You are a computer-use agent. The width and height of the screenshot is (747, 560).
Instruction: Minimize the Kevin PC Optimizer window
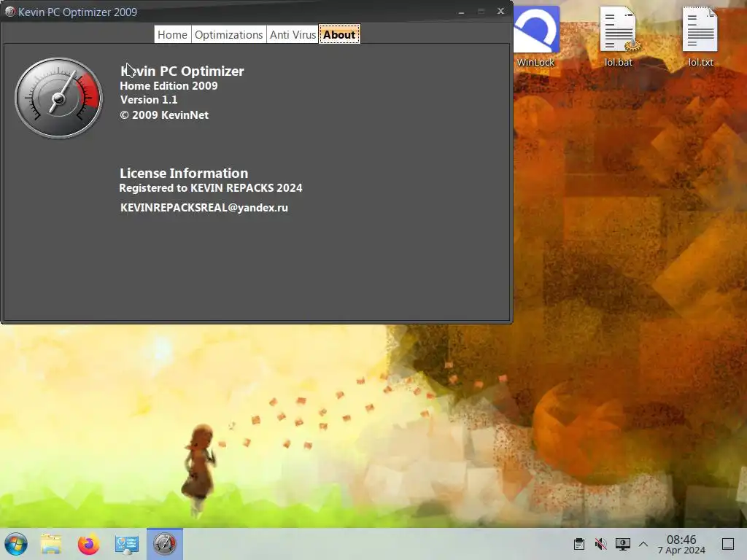[461, 12]
